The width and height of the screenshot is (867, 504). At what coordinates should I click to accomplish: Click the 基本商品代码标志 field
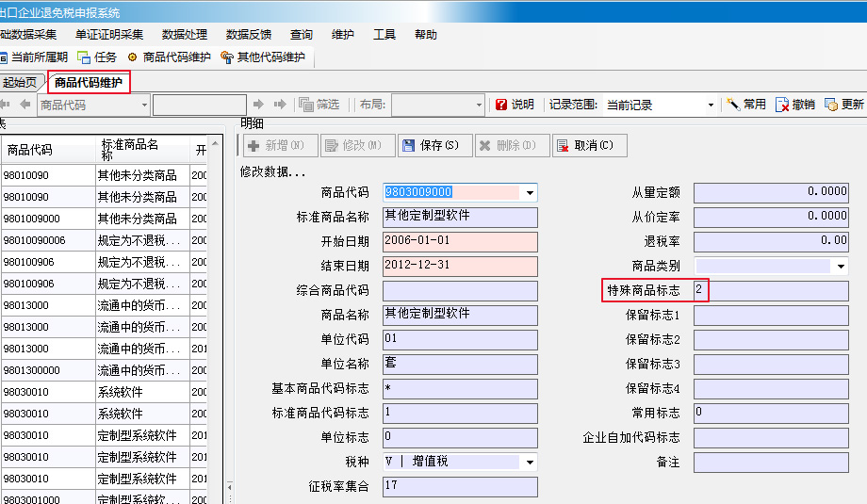(x=460, y=388)
